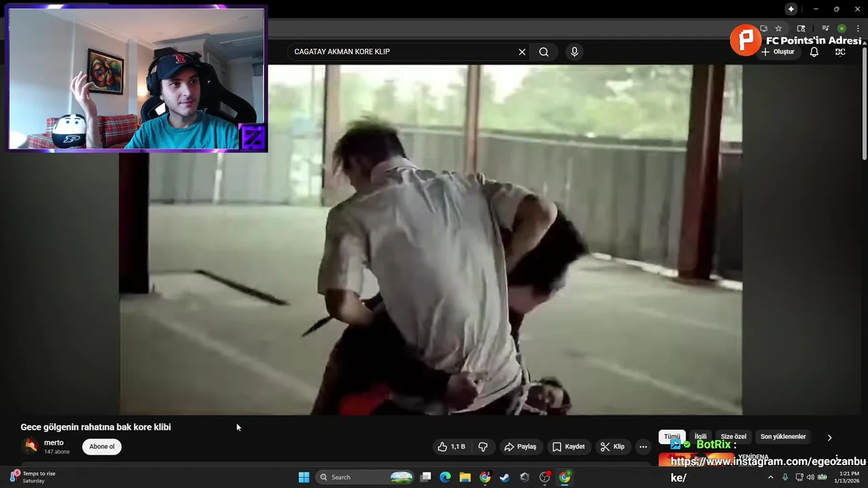868x488 pixels.
Task: Open the YouTube account avatar menu
Action: click(840, 52)
